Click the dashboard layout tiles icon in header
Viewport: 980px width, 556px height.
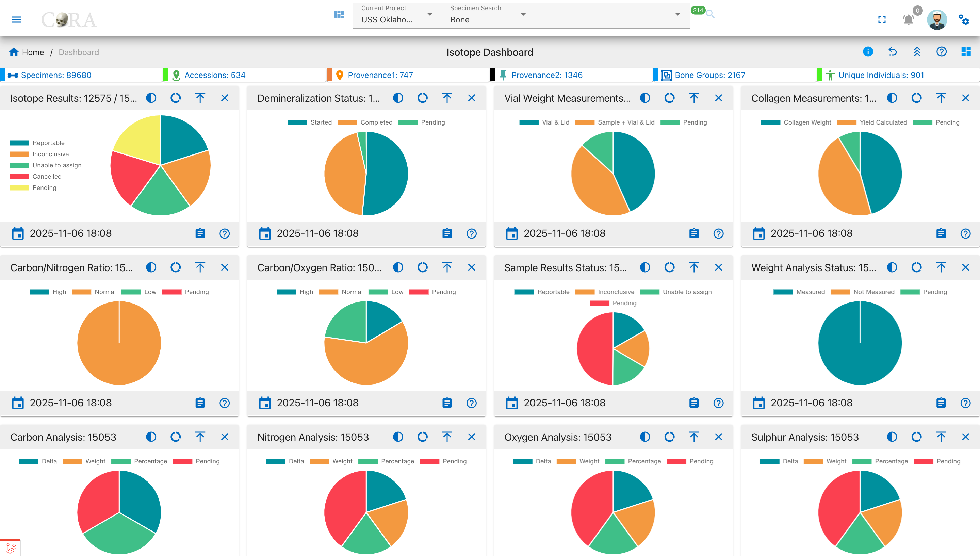966,52
